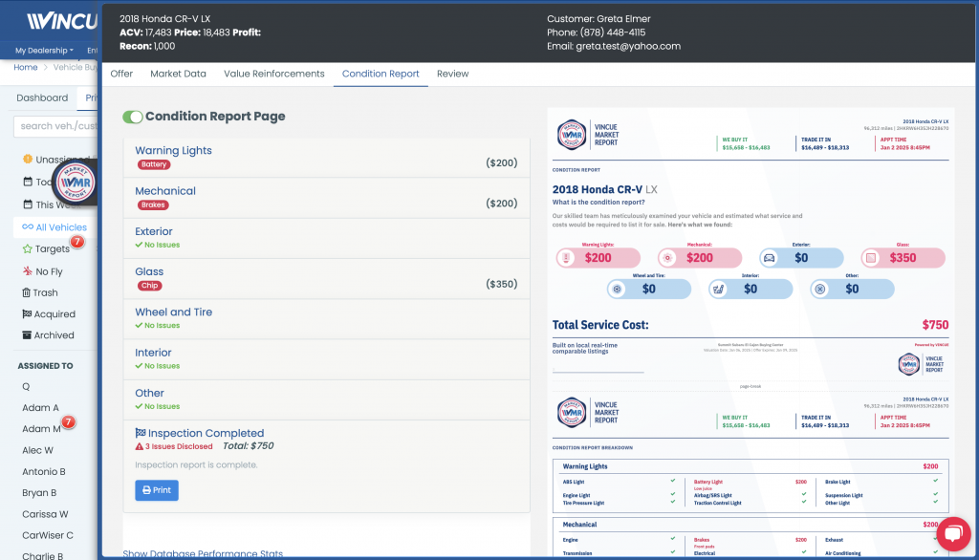Click the customer phone number (878) 448-4115
979x560 pixels.
[x=613, y=32]
